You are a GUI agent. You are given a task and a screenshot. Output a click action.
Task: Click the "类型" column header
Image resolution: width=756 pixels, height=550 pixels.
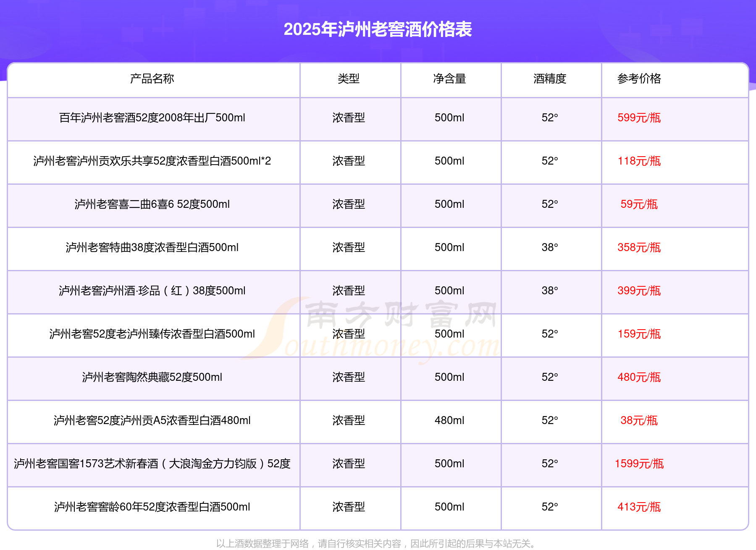(349, 79)
